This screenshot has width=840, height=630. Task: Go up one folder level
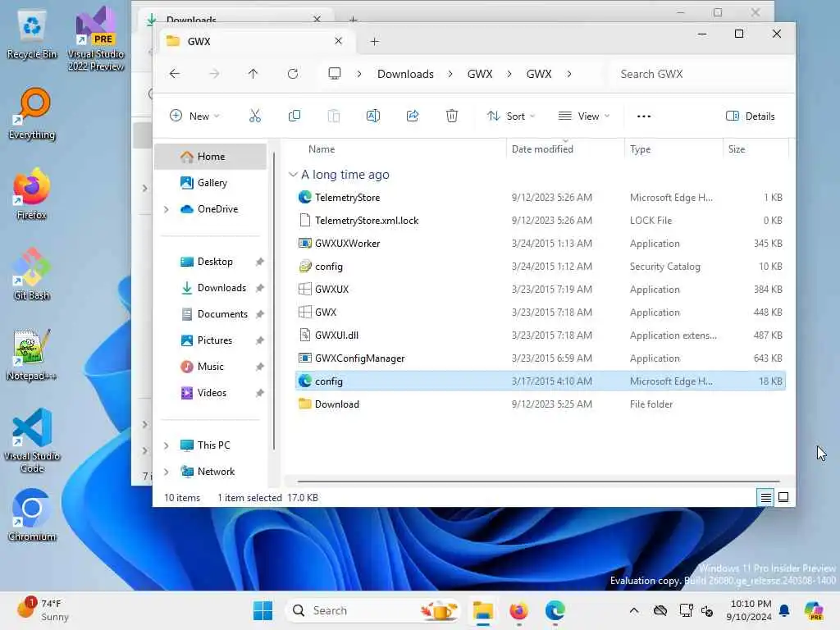coord(253,73)
